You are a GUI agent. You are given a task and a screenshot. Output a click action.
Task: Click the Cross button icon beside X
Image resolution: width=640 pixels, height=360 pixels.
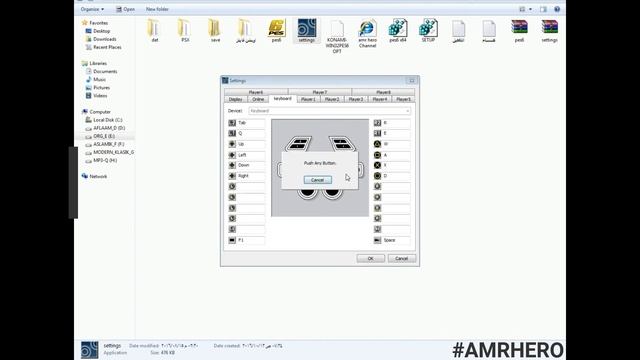tap(377, 165)
